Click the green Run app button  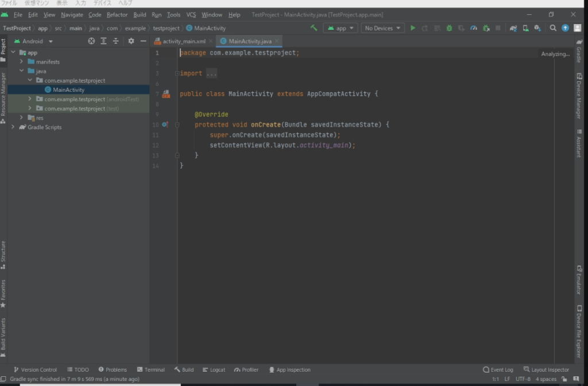pos(412,28)
